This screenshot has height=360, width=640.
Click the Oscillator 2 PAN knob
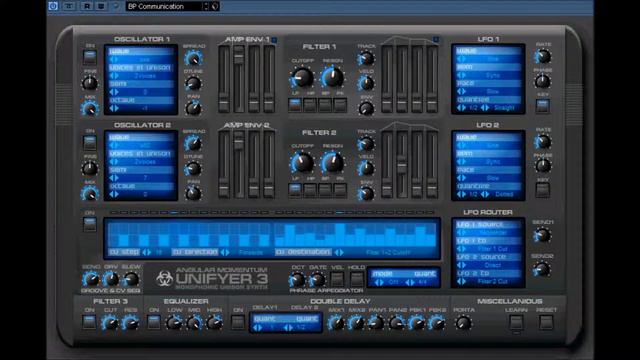tap(193, 193)
